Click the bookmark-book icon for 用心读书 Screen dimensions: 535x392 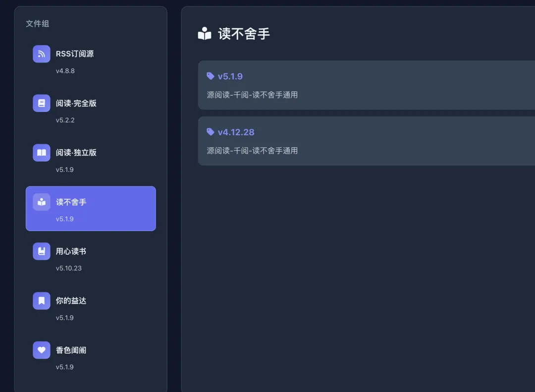[42, 251]
